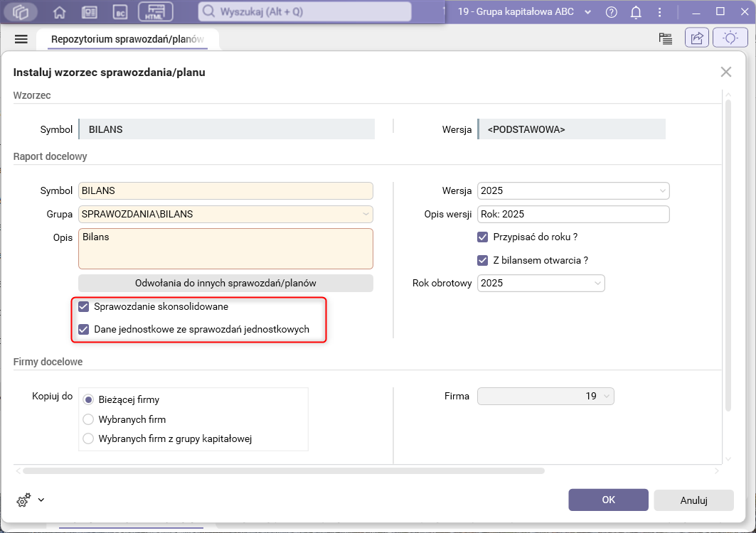The height and width of the screenshot is (533, 756).
Task: Click the Anuluj button
Action: click(x=693, y=500)
